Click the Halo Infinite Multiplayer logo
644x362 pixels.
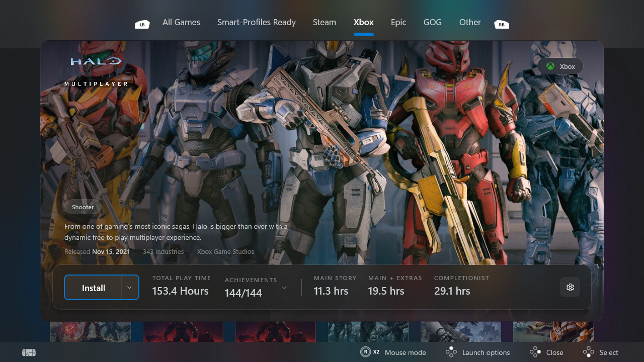point(97,72)
